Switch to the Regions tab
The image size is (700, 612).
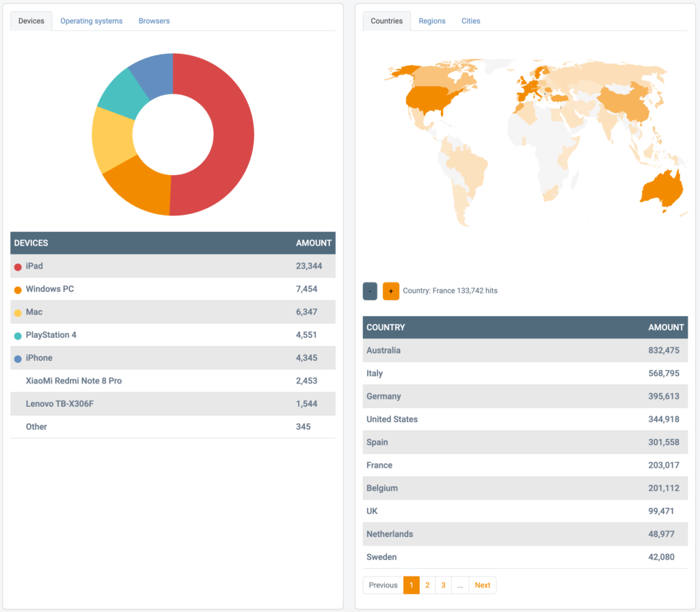tap(432, 21)
